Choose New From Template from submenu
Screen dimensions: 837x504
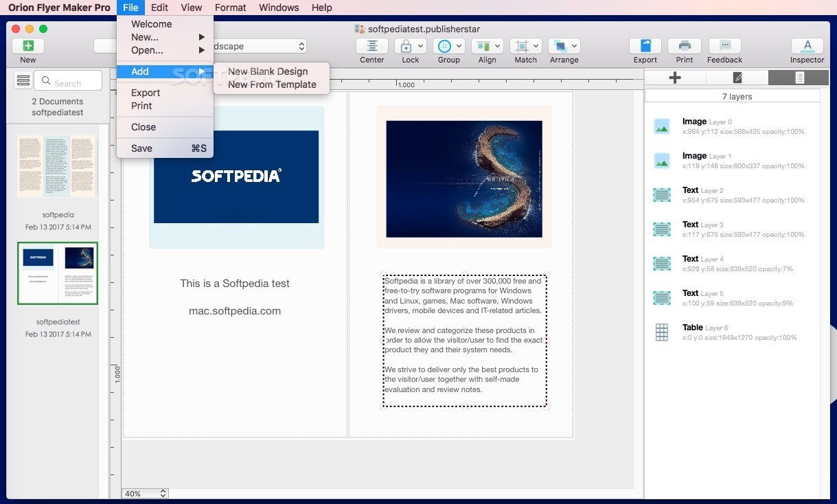tap(272, 84)
